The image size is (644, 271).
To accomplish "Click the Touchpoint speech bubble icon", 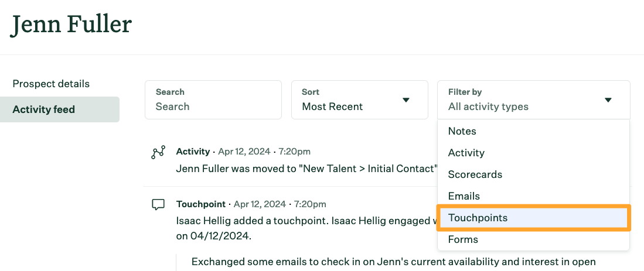I will [158, 205].
